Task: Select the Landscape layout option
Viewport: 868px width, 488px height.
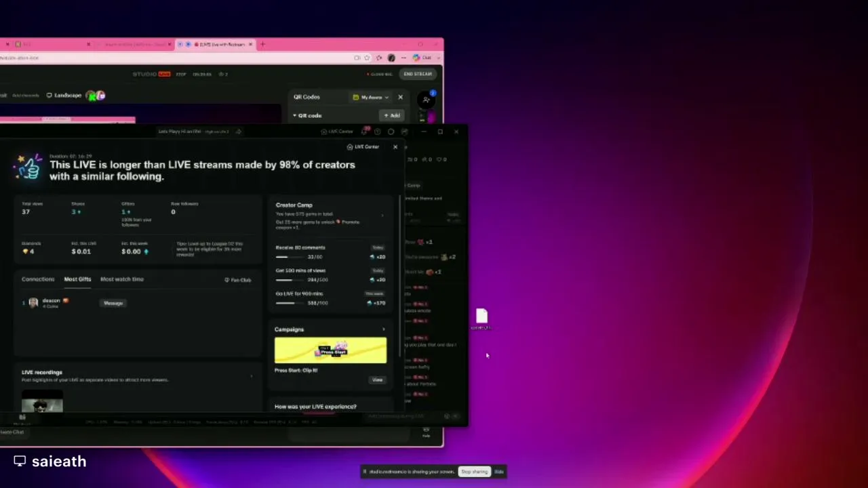Action: (x=64, y=96)
